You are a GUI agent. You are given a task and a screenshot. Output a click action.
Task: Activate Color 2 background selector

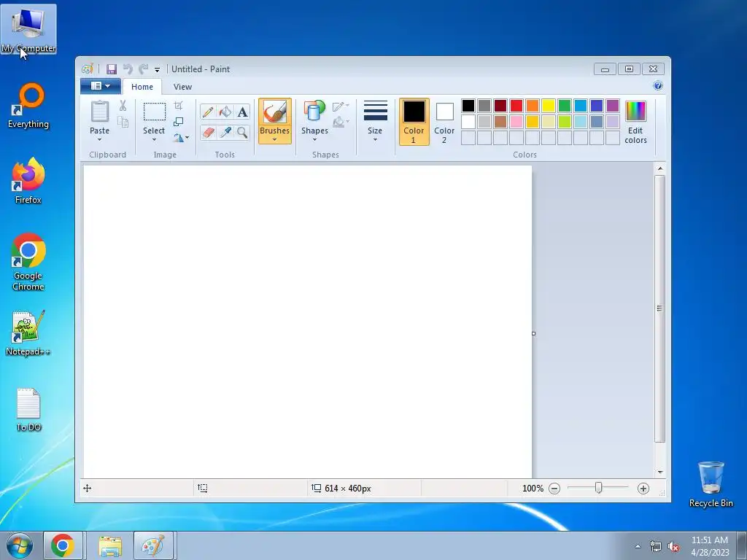pos(444,122)
